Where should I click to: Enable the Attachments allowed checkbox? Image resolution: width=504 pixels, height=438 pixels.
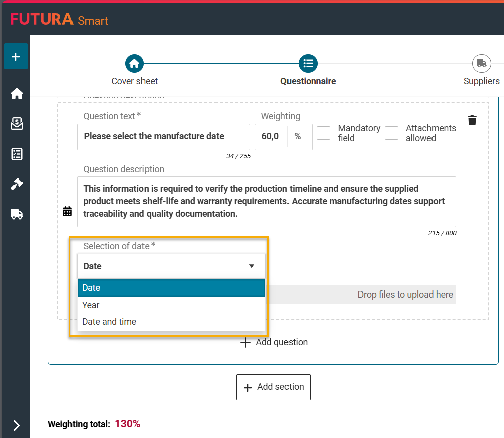[391, 133]
